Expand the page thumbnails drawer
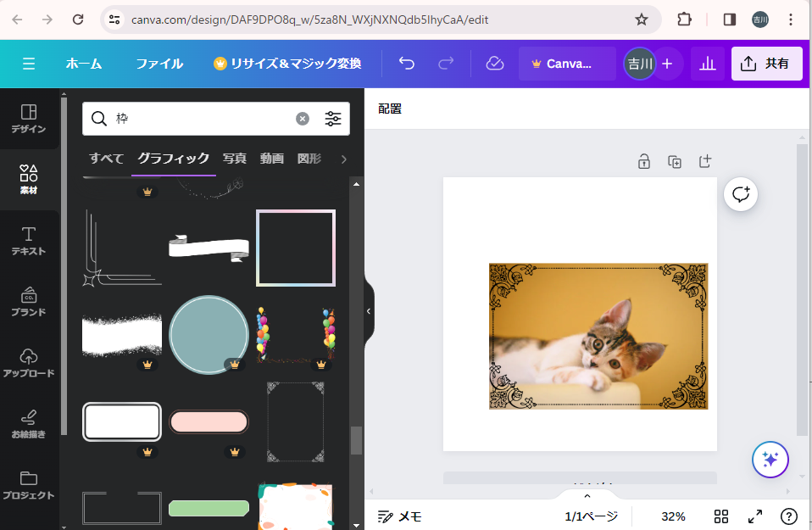 coord(587,495)
